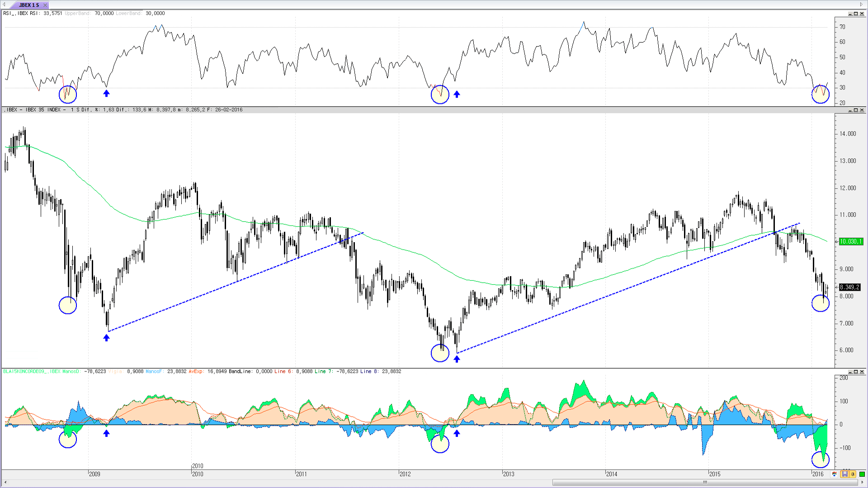Minimize the IBEX 35 price panel
This screenshot has height=488, width=868.
point(849,110)
